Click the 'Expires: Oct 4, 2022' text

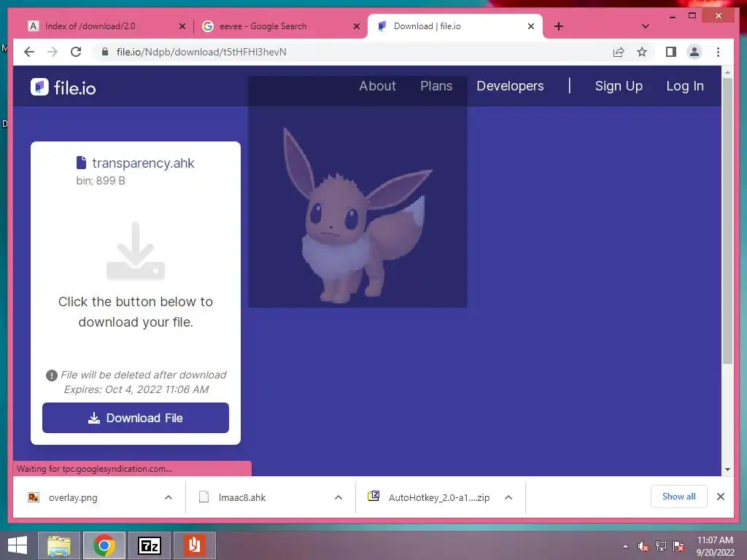136,389
